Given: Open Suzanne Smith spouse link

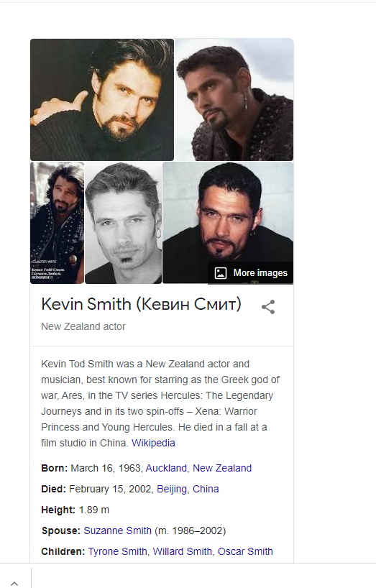Looking at the screenshot, I should 117,530.
